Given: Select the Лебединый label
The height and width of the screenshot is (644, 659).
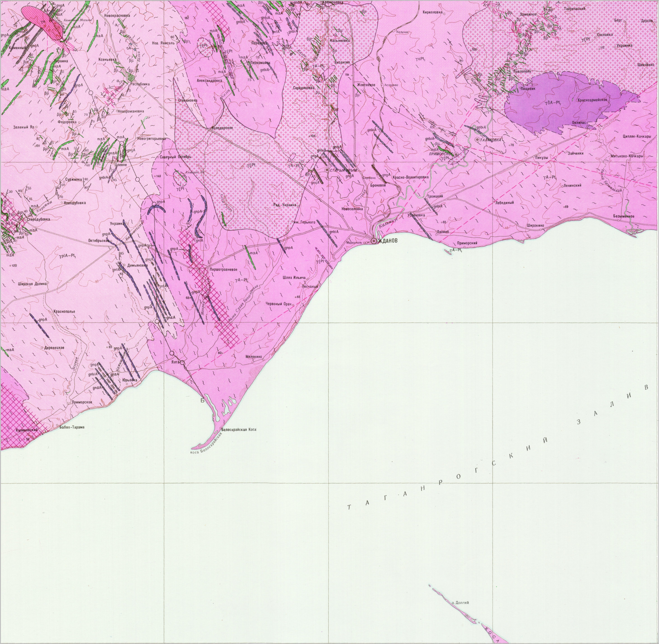Looking at the screenshot, I should [x=504, y=203].
